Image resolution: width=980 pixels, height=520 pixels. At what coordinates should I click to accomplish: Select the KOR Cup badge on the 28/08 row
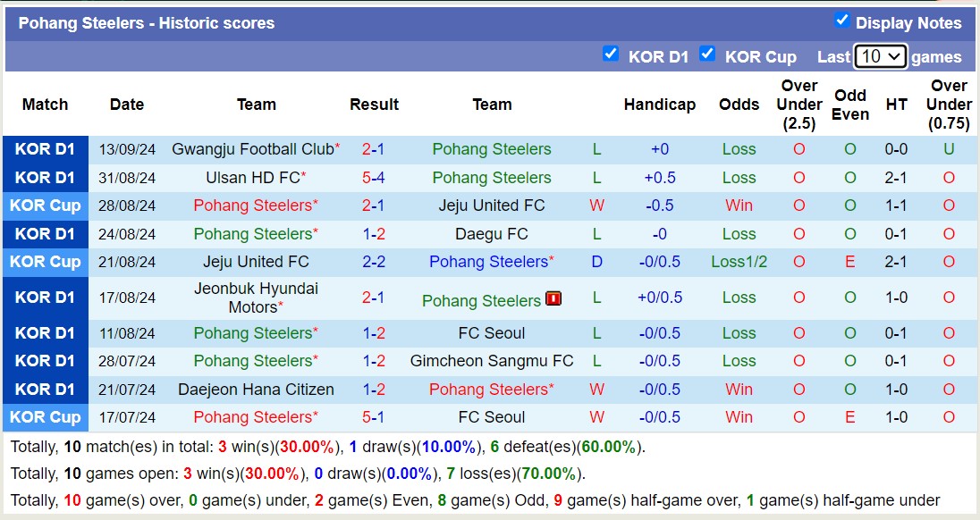[x=46, y=205]
